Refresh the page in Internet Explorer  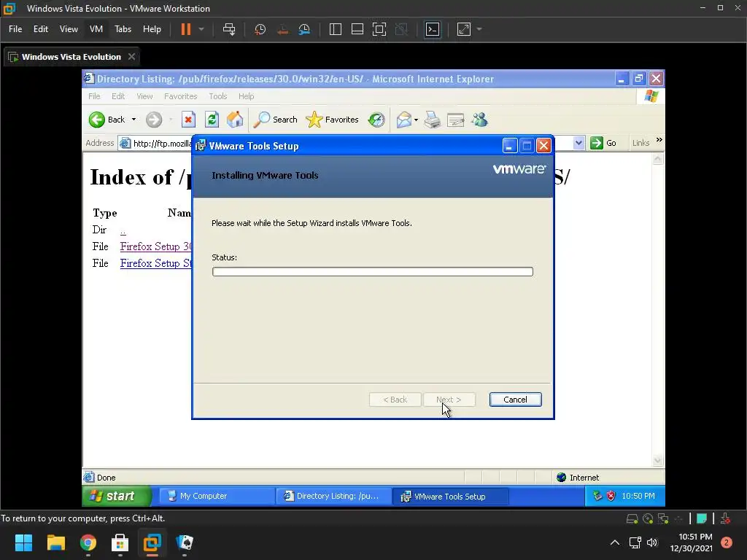tap(212, 120)
